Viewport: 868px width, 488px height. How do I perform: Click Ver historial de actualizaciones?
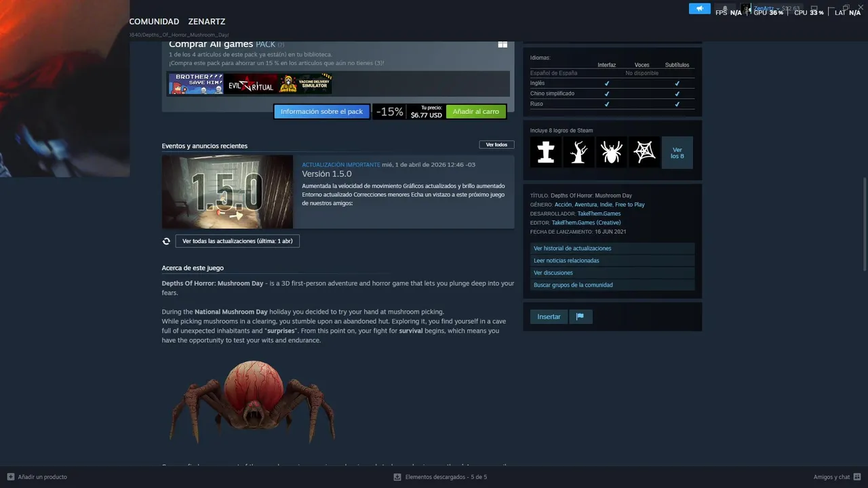point(612,249)
